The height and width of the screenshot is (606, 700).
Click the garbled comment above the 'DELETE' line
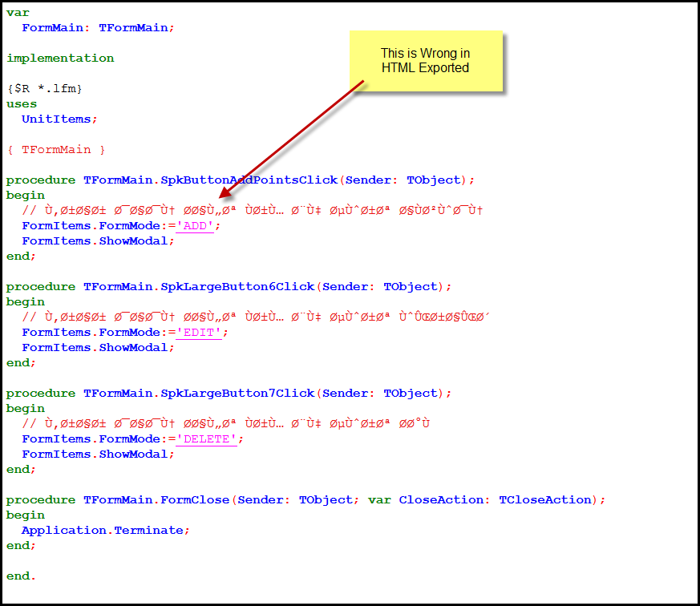(225, 423)
